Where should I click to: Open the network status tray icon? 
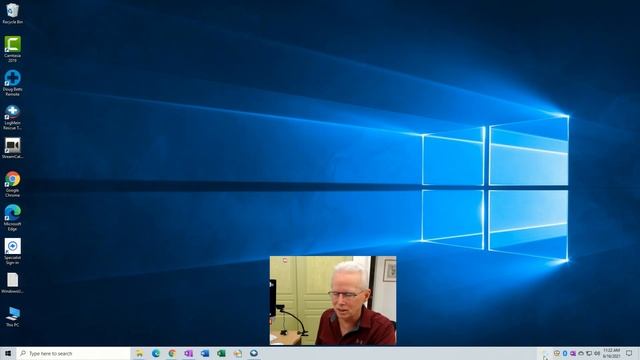[589, 353]
